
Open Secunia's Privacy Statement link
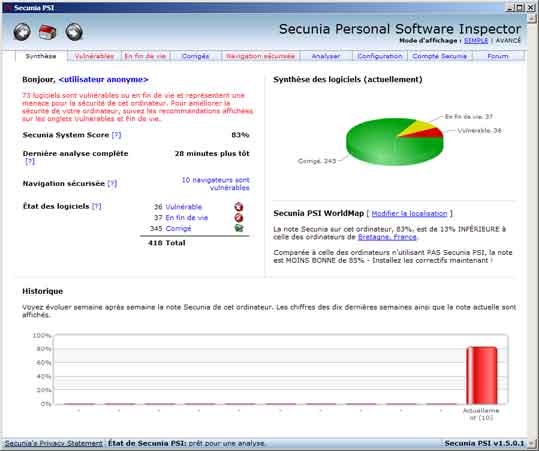tap(54, 443)
